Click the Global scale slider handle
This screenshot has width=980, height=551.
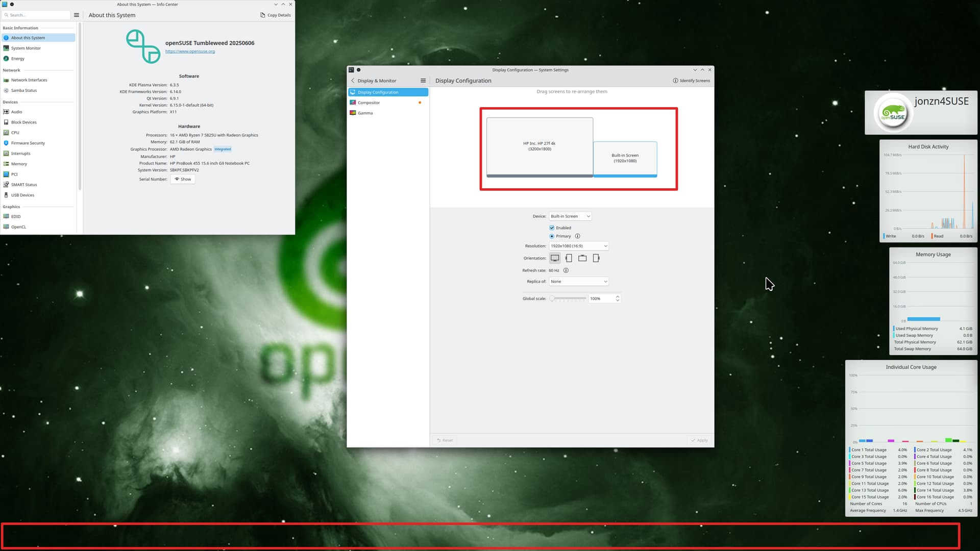point(552,298)
